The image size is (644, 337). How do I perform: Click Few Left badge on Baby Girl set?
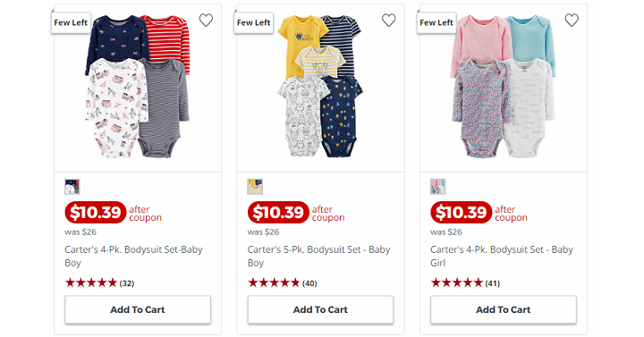[436, 22]
